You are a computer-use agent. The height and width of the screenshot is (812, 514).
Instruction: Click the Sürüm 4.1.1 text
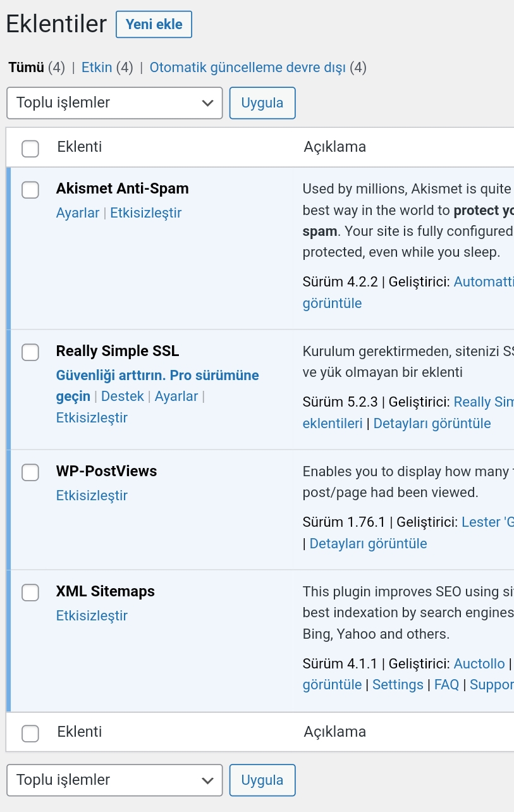coord(340,664)
